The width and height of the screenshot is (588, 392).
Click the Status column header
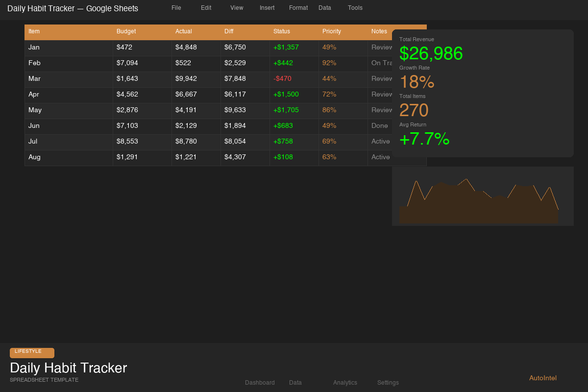tap(294, 32)
